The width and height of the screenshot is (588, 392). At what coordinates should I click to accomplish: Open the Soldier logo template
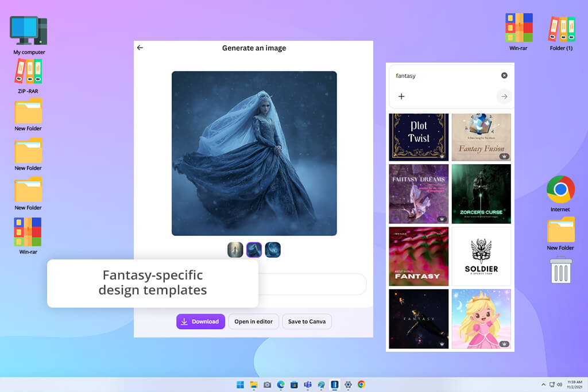[x=481, y=257]
